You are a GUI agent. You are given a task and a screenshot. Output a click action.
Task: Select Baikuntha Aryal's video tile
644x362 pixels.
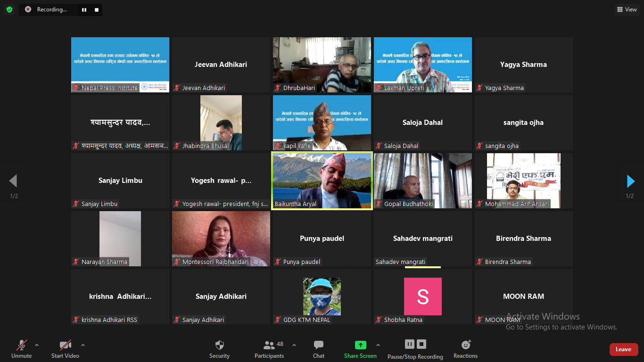pos(322,181)
